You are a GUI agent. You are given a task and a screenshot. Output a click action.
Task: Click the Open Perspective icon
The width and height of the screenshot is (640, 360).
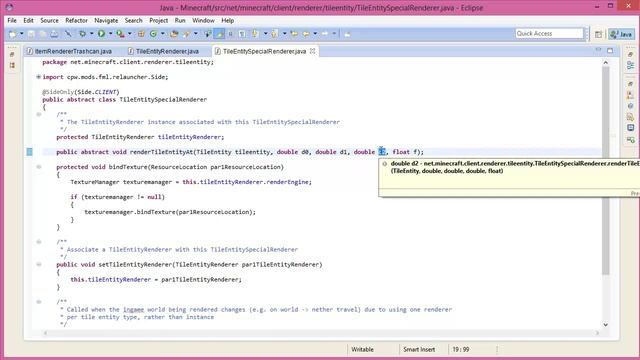pos(598,34)
